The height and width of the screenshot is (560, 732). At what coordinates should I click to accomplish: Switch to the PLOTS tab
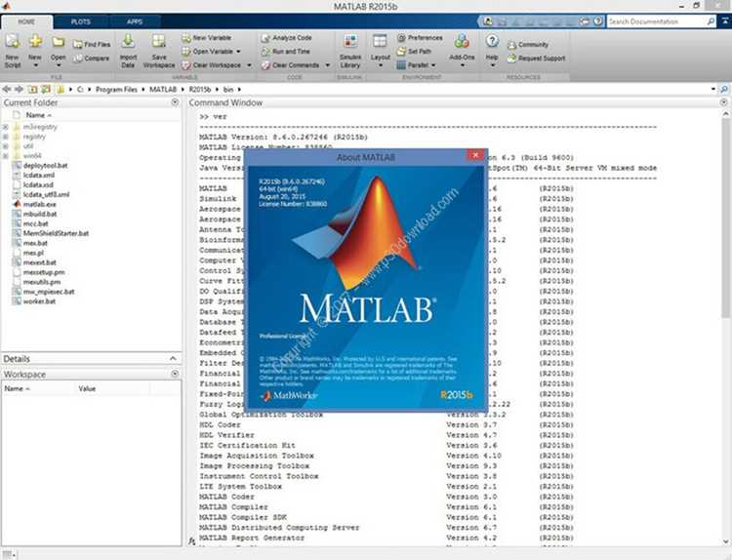pos(81,21)
